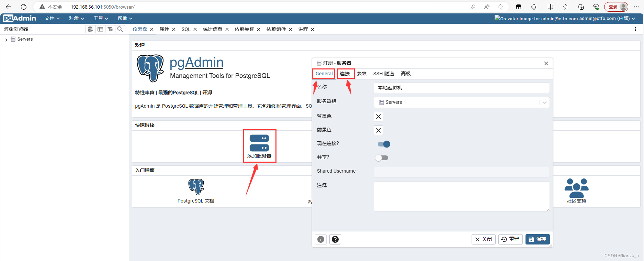The width and height of the screenshot is (644, 261).
Task: Open the vertical three-dot panel menu
Action: coord(635,30)
